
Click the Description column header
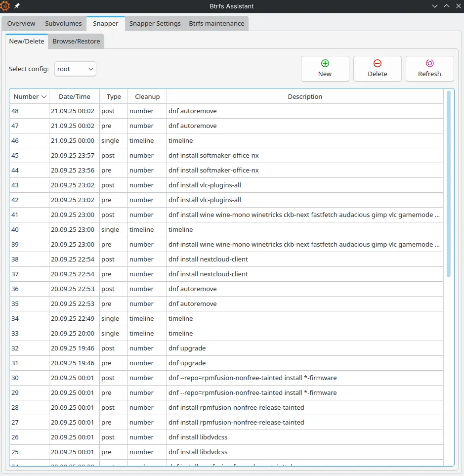pos(305,97)
